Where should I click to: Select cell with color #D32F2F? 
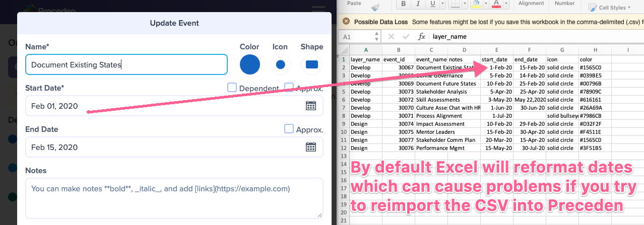point(595,124)
